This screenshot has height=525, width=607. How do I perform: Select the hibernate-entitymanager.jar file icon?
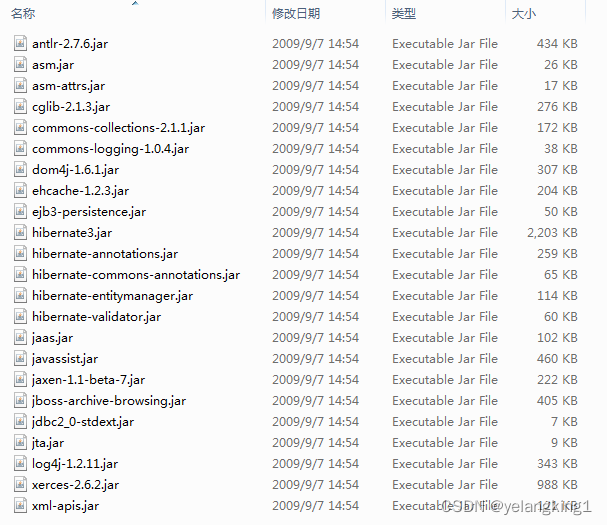click(20, 295)
